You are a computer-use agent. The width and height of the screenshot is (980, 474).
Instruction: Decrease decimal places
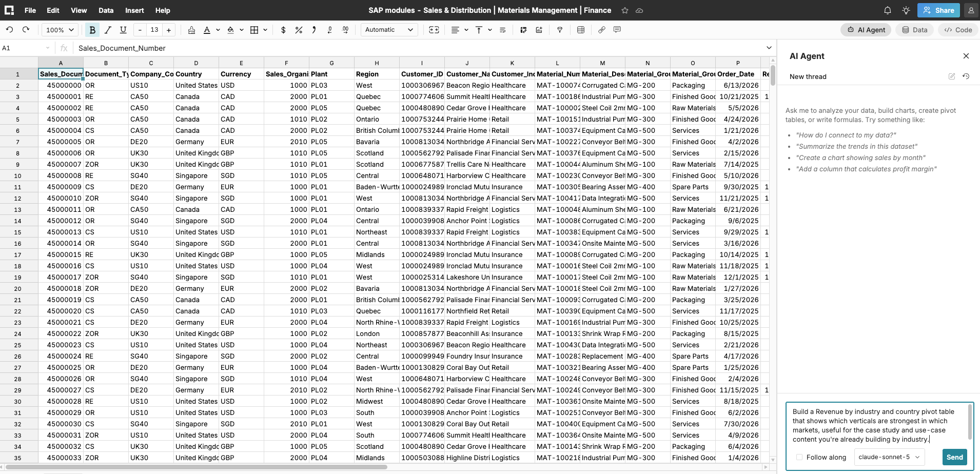point(329,30)
